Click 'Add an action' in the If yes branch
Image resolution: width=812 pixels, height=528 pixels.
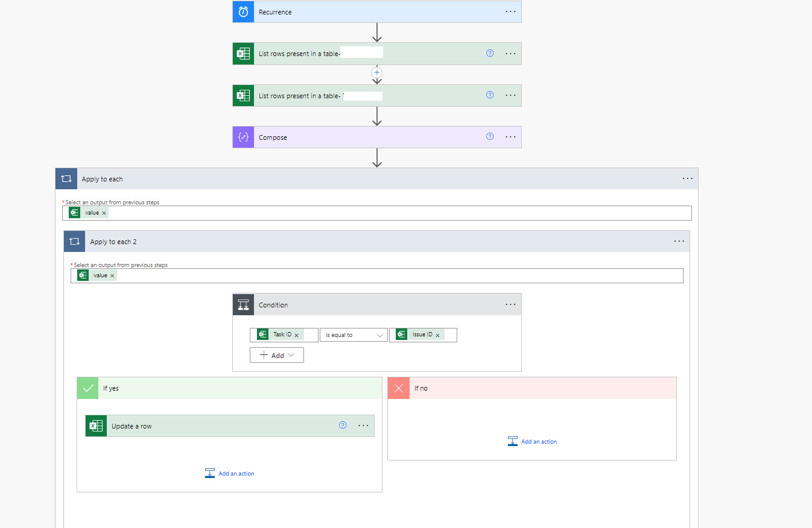click(230, 473)
